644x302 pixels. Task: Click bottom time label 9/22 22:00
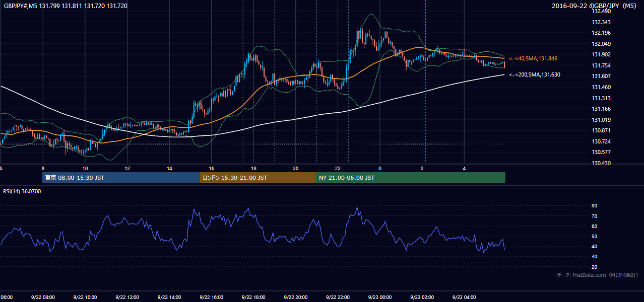(x=338, y=297)
